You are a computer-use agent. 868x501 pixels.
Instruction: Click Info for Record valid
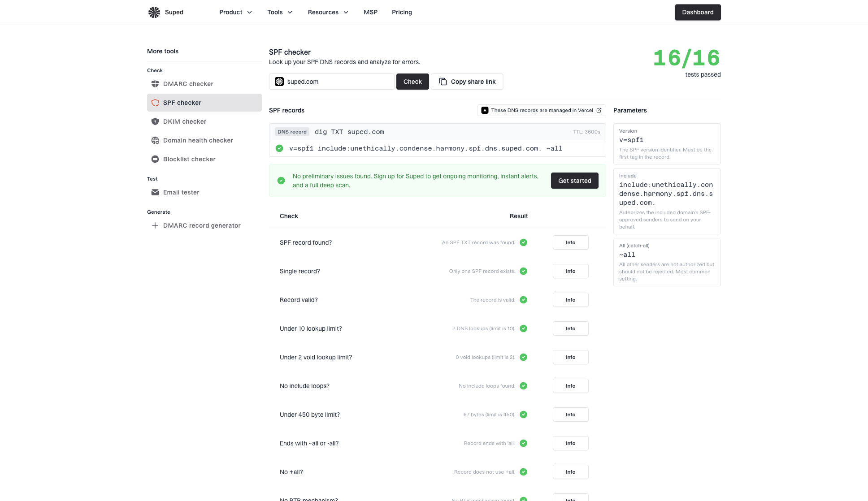tap(571, 300)
